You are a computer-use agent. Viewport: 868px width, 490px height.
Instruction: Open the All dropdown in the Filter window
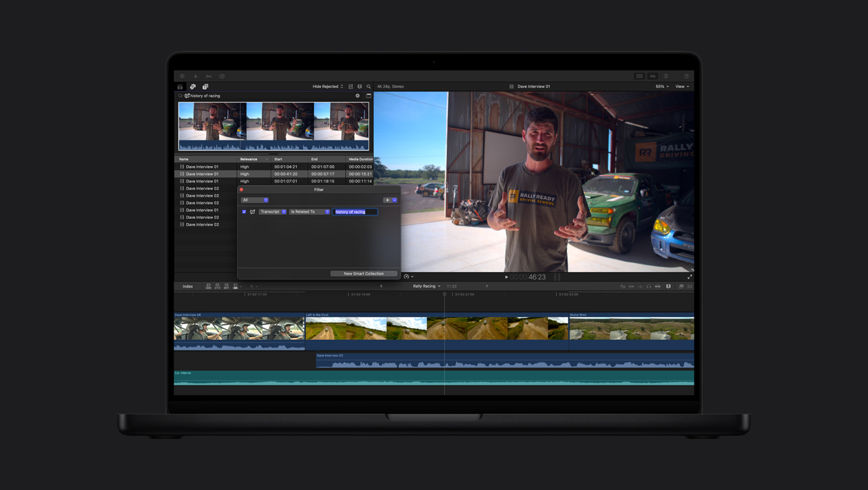pos(255,200)
